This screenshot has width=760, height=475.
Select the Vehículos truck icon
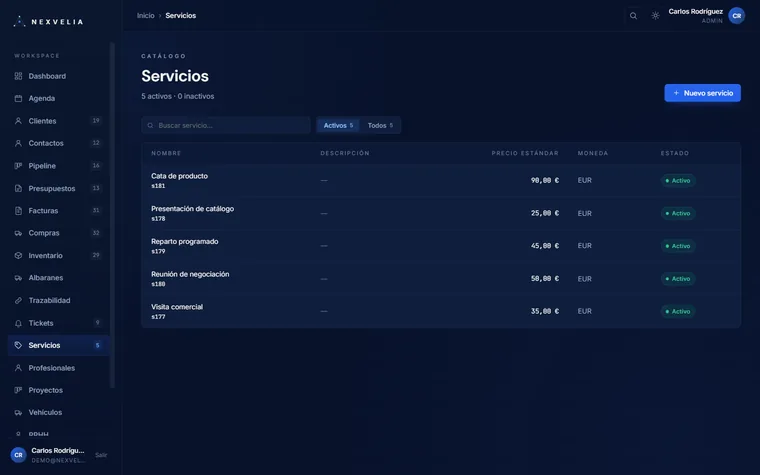18,412
